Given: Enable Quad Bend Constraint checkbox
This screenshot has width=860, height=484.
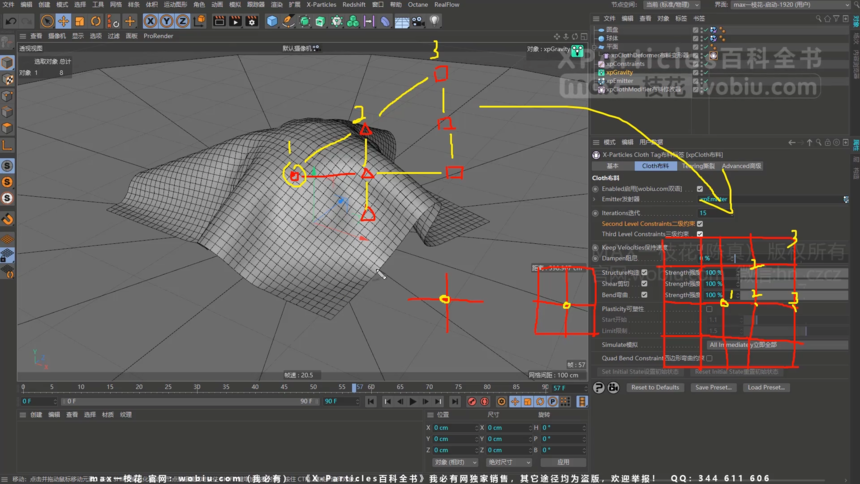Looking at the screenshot, I should pyautogui.click(x=709, y=358).
